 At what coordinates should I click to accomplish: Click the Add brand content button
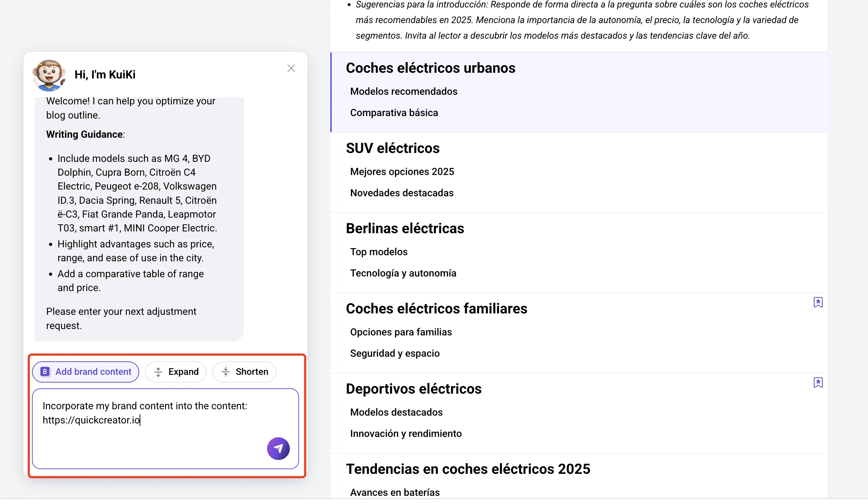click(x=86, y=372)
